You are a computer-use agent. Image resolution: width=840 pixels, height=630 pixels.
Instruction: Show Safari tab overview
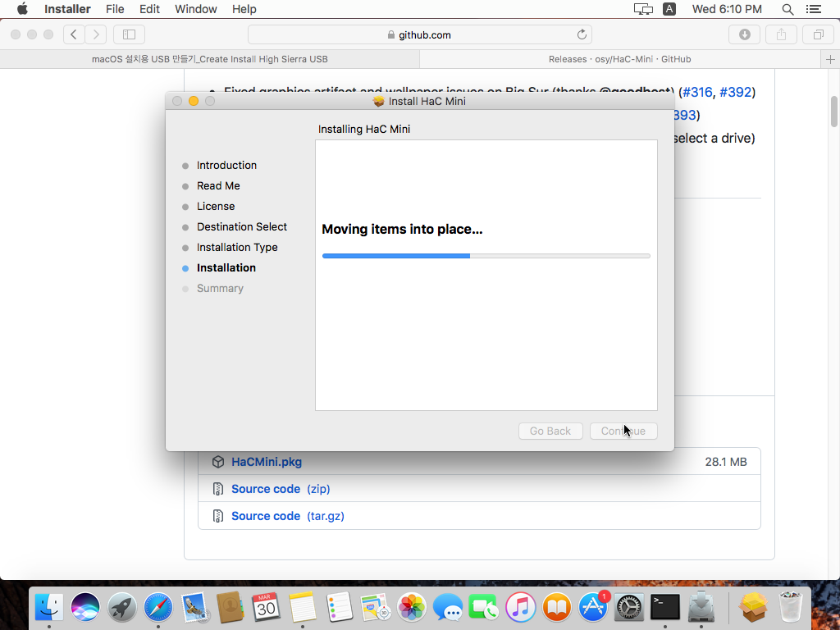tap(818, 34)
